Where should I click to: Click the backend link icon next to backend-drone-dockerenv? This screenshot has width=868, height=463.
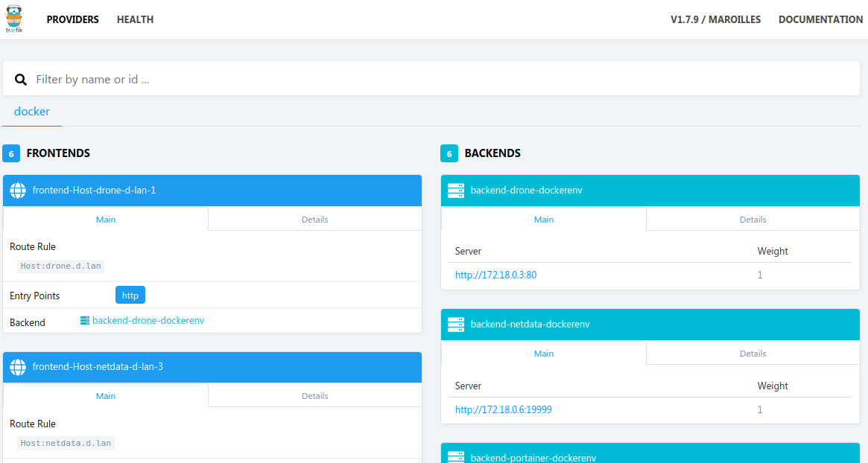[x=84, y=319]
